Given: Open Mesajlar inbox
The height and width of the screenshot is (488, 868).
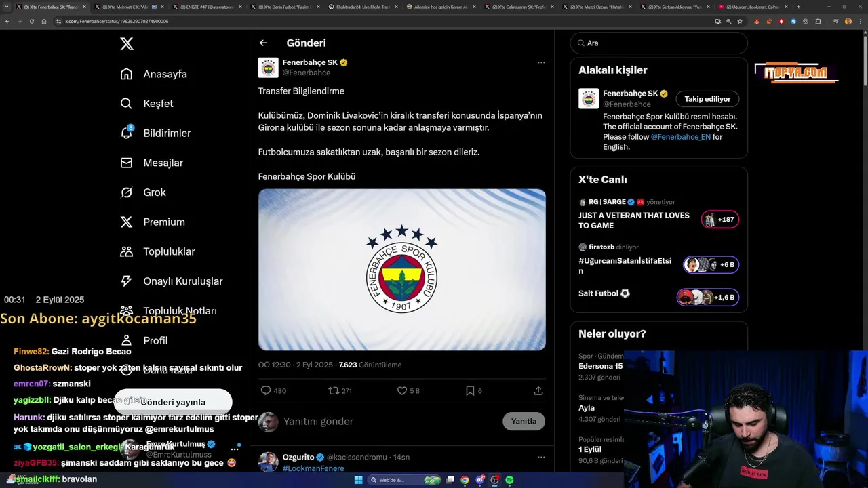Looking at the screenshot, I should (151, 163).
